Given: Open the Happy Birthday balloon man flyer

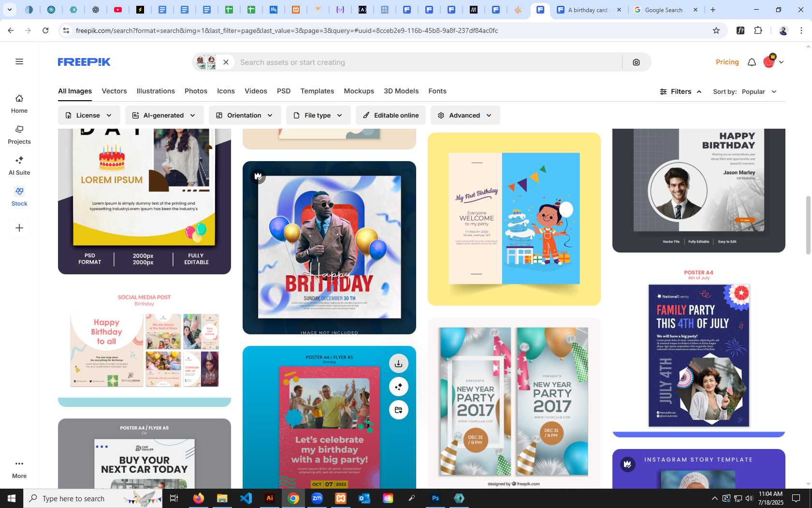Looking at the screenshot, I should 329,248.
